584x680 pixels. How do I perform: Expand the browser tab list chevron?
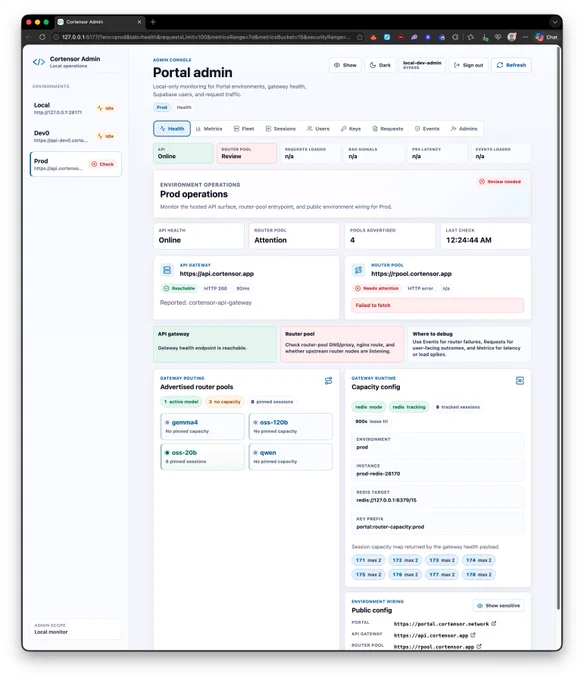555,22
